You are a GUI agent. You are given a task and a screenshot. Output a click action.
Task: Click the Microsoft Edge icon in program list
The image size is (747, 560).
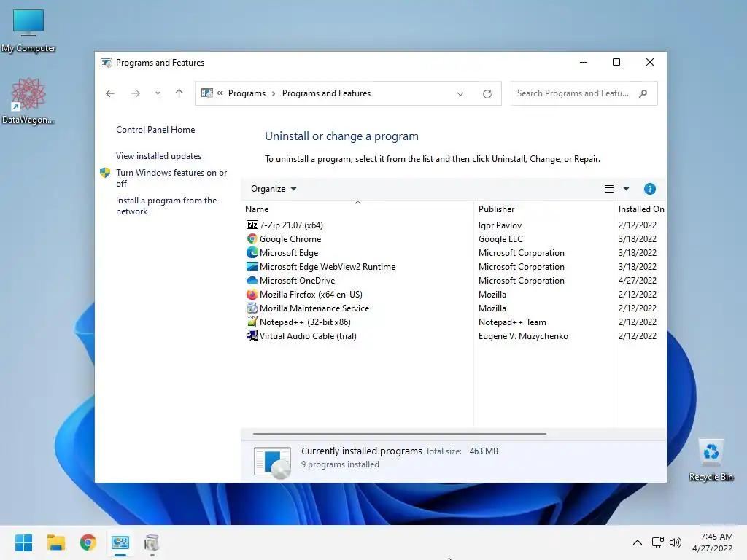[252, 252]
